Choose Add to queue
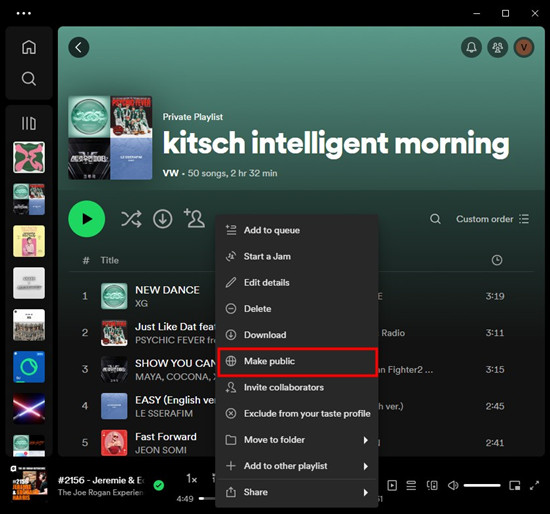The height and width of the screenshot is (514, 550). pos(297,230)
